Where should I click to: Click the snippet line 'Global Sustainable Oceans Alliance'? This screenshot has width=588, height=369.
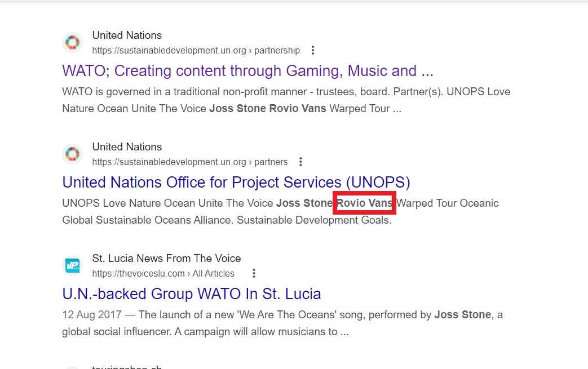click(x=227, y=220)
